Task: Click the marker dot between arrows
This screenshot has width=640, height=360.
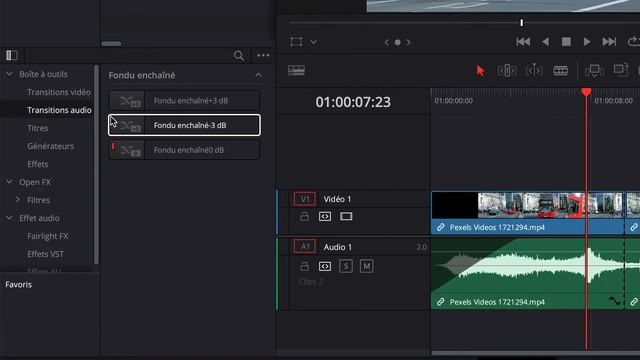Action: click(398, 42)
